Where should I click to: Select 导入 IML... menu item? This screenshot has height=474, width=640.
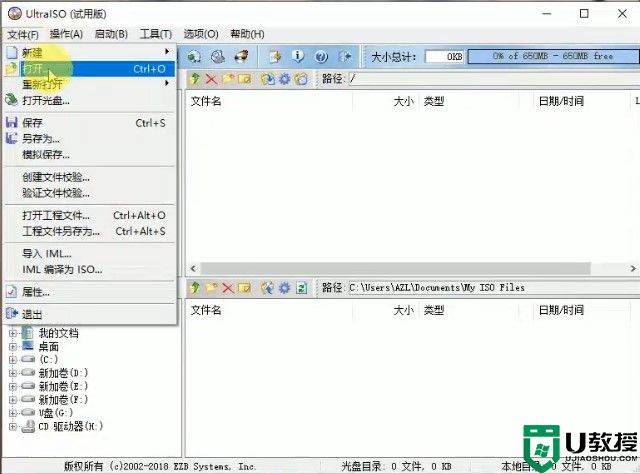coord(90,254)
